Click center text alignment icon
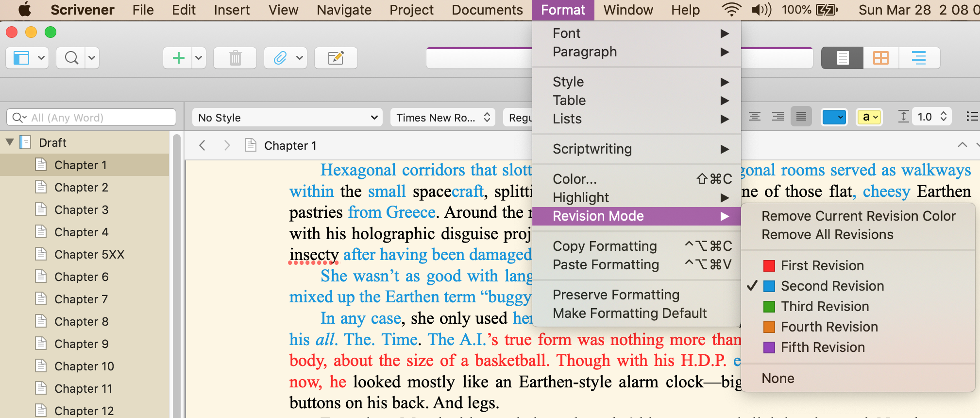 click(754, 117)
